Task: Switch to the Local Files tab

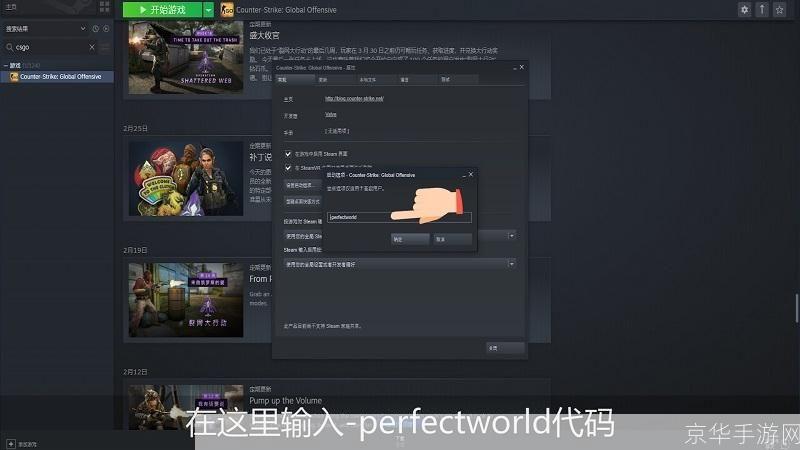Action: pyautogui.click(x=377, y=80)
